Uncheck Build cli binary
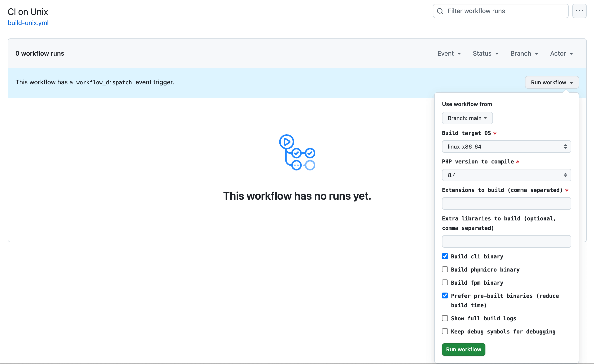 445,256
